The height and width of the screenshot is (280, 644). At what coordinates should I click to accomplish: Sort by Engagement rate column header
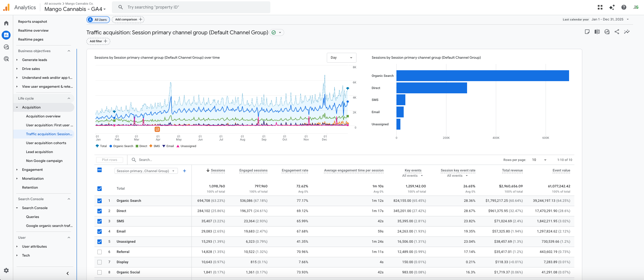295,170
